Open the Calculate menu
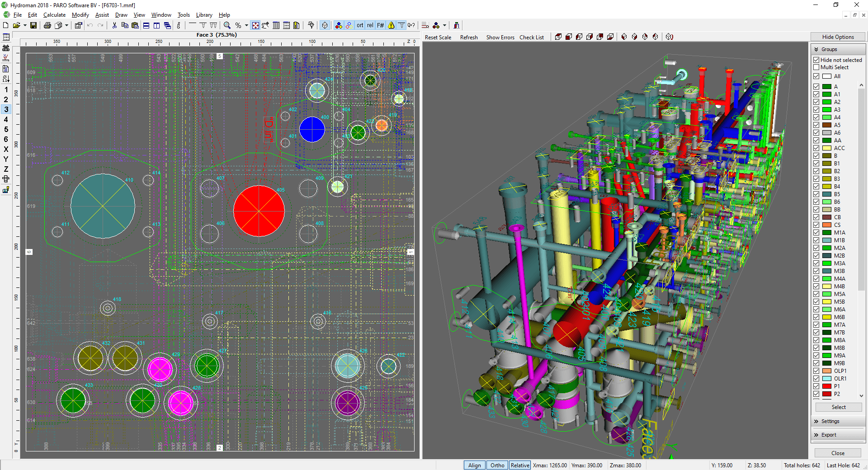 click(54, 15)
